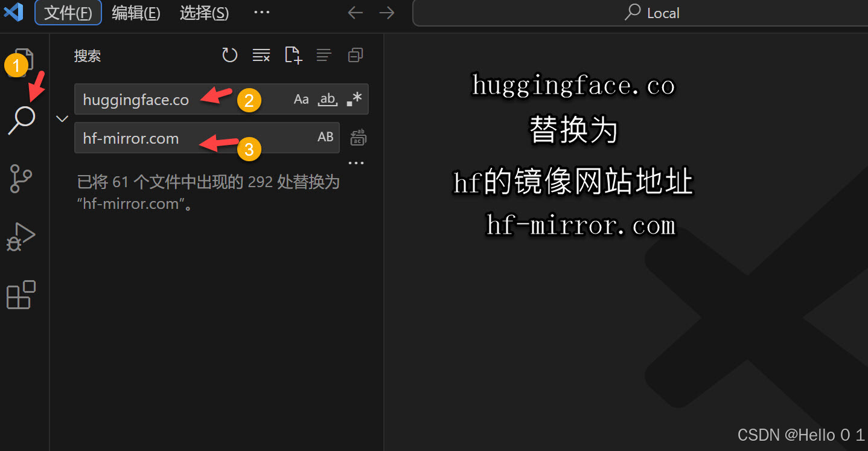
Task: Open a new search editor
Action: click(293, 56)
